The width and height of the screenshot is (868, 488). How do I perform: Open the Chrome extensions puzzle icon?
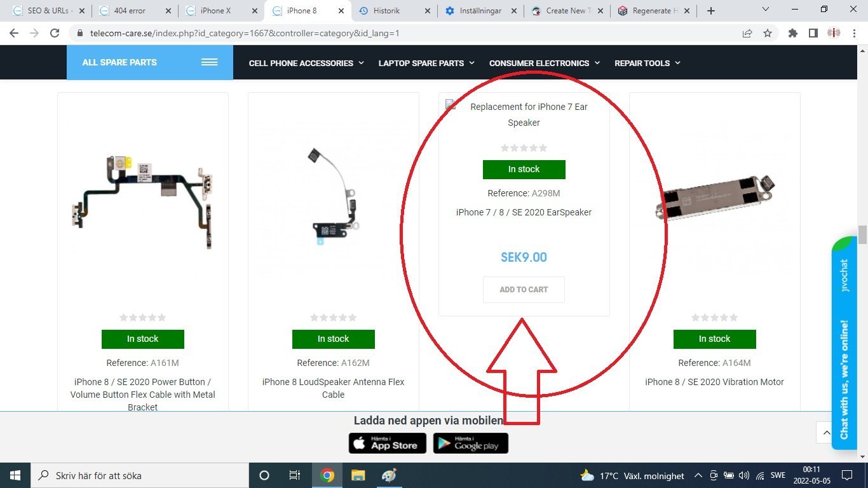coord(792,33)
